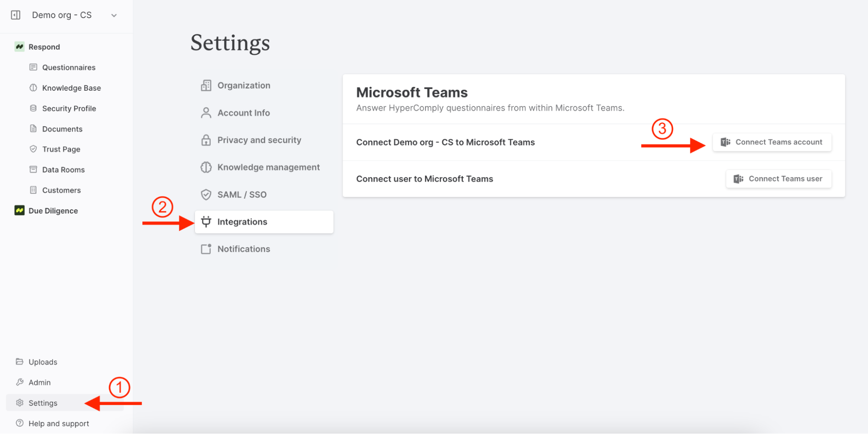Select the Integrations settings tab
Screen dimensions: 868x434
(x=264, y=222)
